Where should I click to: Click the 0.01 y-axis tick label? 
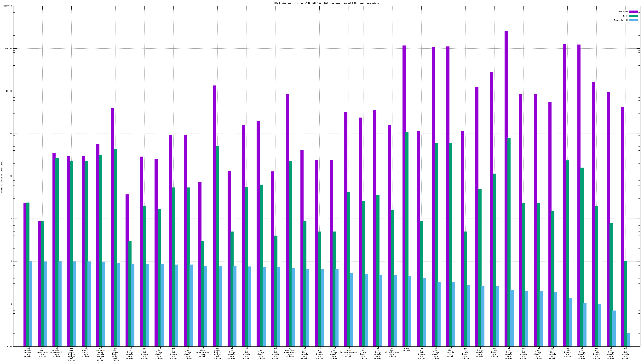coord(10,346)
